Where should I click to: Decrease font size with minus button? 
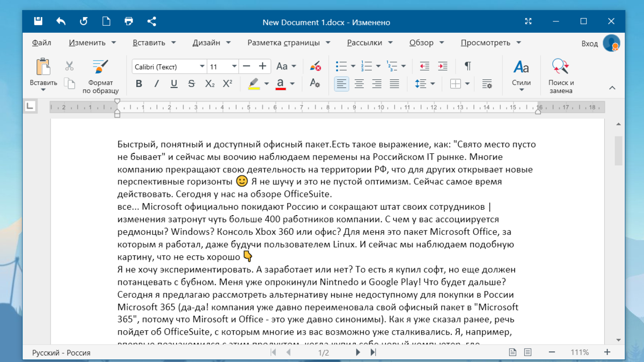point(247,66)
